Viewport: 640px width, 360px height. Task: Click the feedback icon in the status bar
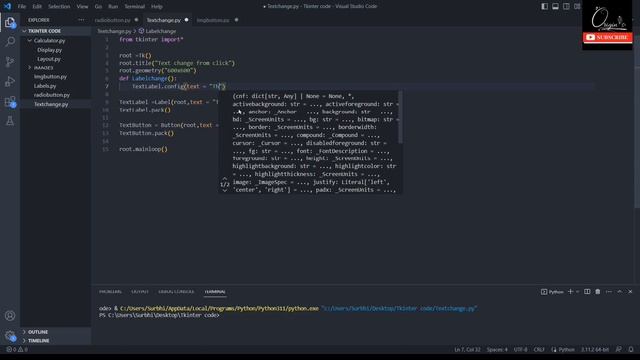pyautogui.click(x=619, y=349)
